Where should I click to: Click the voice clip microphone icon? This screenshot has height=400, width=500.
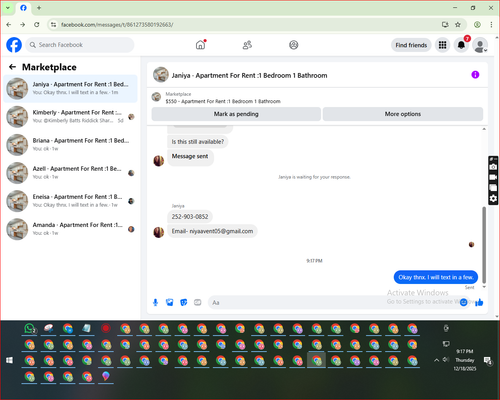pos(155,302)
